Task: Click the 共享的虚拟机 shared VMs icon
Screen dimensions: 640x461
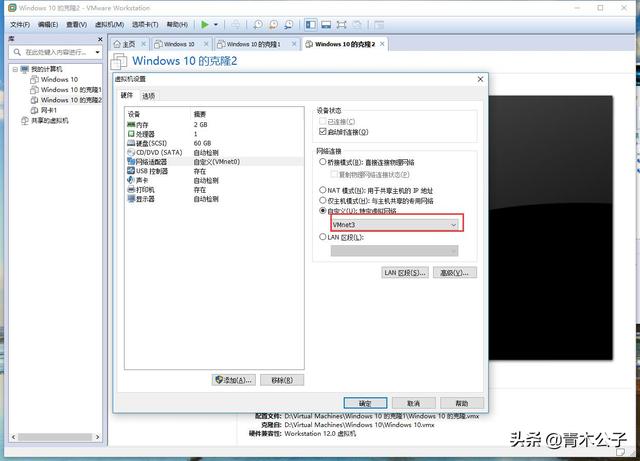Action: [x=25, y=120]
